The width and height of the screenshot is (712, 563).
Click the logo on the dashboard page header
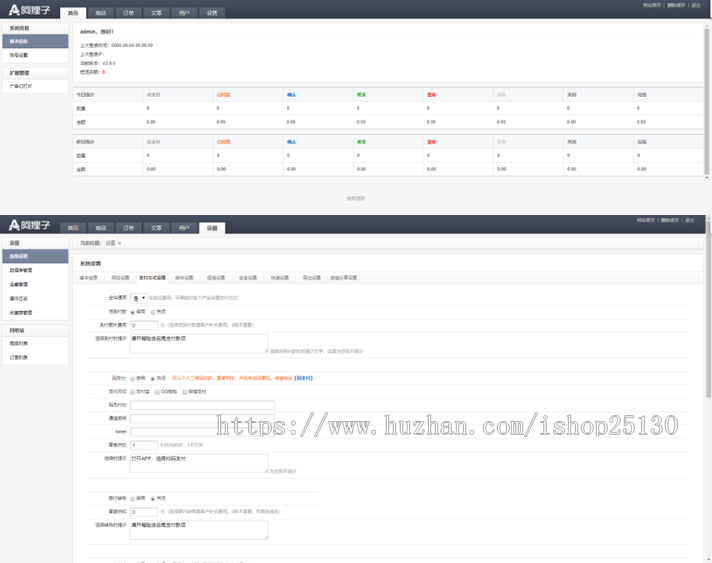pyautogui.click(x=29, y=10)
